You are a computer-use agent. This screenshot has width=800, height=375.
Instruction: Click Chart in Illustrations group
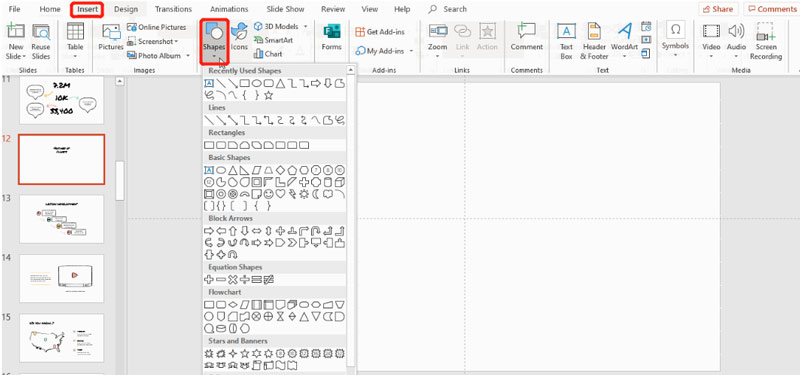click(268, 54)
